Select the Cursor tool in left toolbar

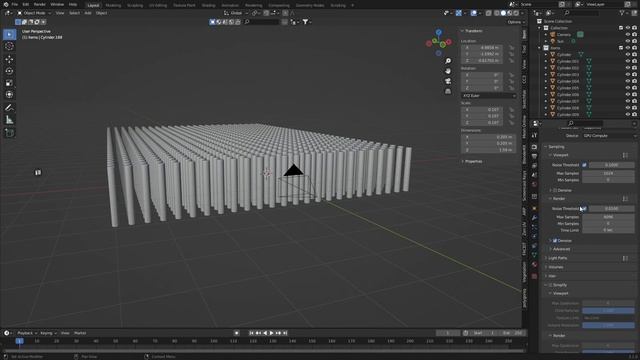(9, 46)
